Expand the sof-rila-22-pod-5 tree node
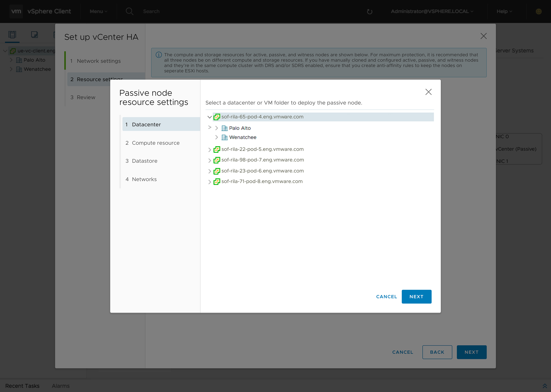This screenshot has width=551, height=392. pyautogui.click(x=209, y=150)
